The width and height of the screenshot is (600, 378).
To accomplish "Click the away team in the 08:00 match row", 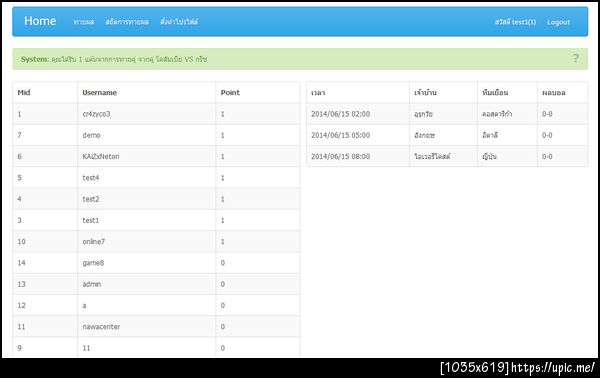I will [489, 156].
